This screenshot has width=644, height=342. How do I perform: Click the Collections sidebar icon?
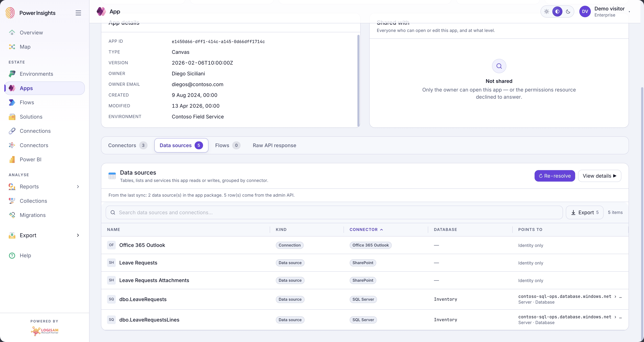pyautogui.click(x=12, y=201)
